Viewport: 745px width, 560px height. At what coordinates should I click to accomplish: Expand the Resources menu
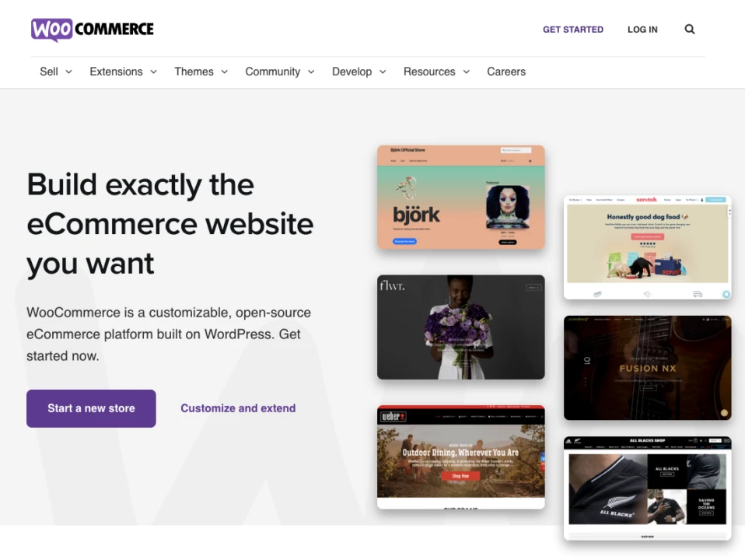point(435,72)
